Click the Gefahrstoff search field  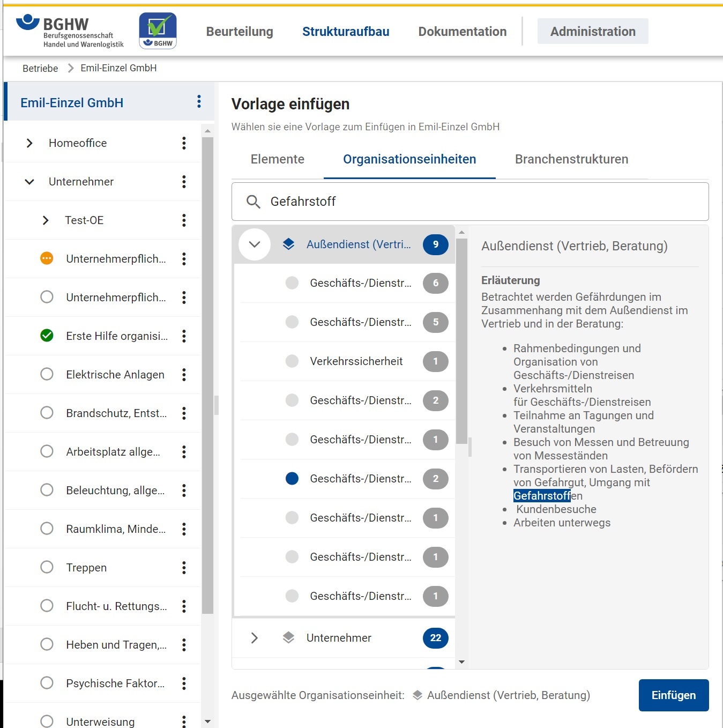tap(482, 202)
